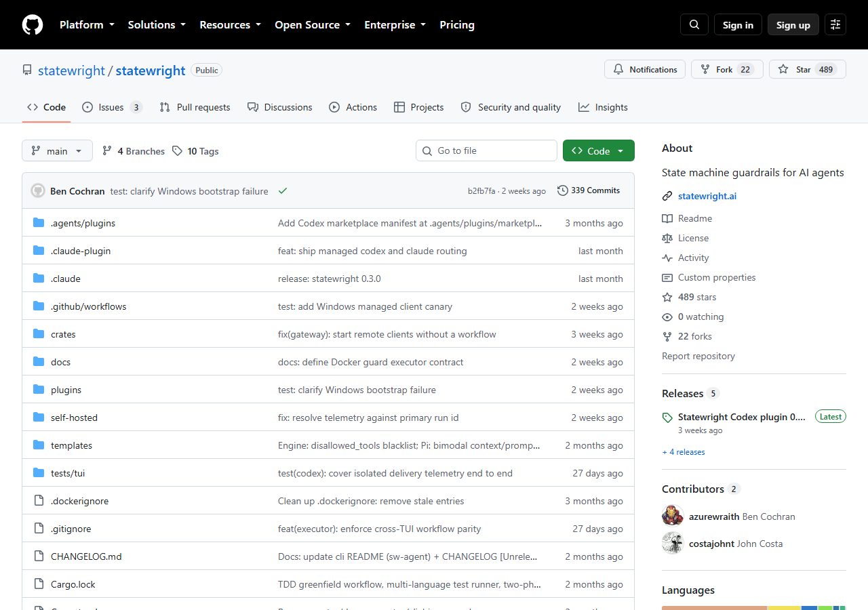
Task: Click the crates folder icon
Action: [x=39, y=334]
